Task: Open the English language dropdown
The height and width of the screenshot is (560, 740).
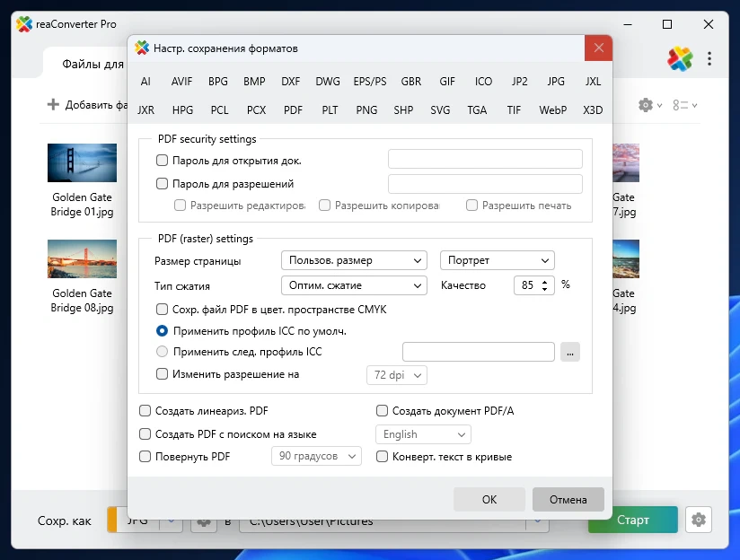Action: point(423,434)
